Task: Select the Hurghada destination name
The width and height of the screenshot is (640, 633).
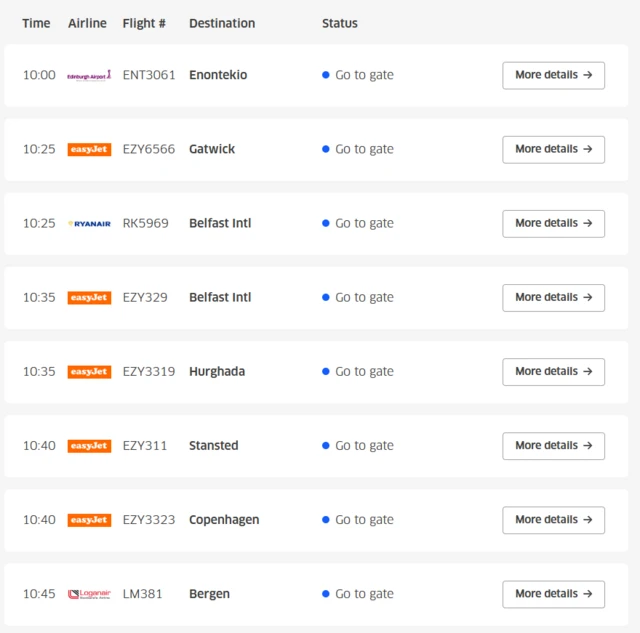Action: click(x=217, y=372)
